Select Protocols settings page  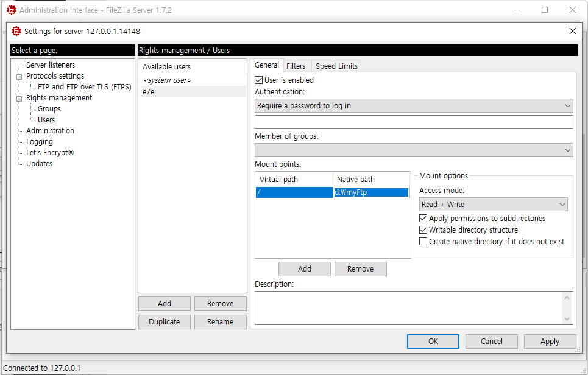click(55, 76)
